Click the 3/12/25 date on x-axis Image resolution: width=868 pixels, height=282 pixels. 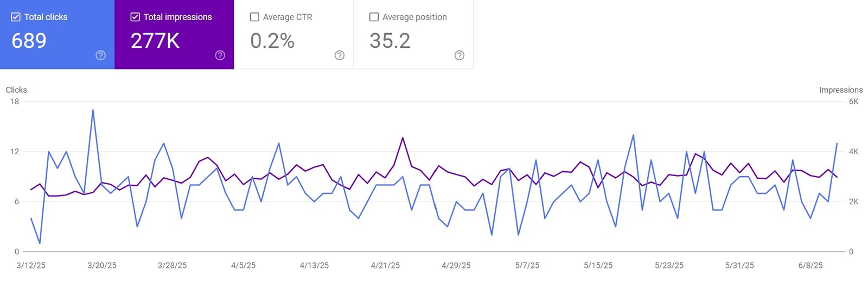click(31, 265)
